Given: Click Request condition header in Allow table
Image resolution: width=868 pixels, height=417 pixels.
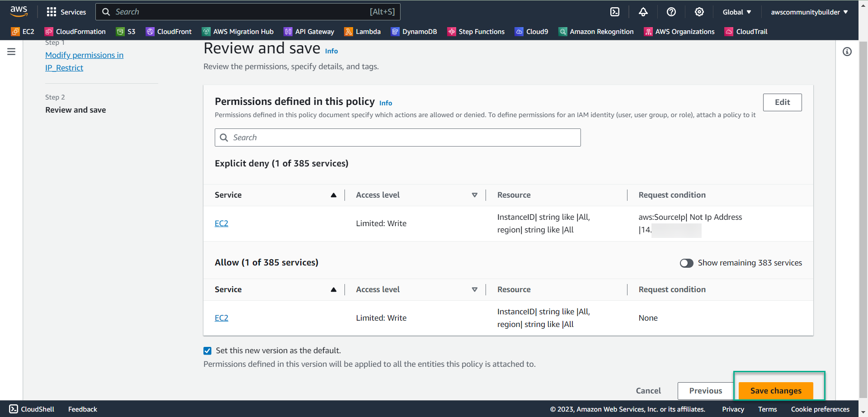Looking at the screenshot, I should (672, 289).
